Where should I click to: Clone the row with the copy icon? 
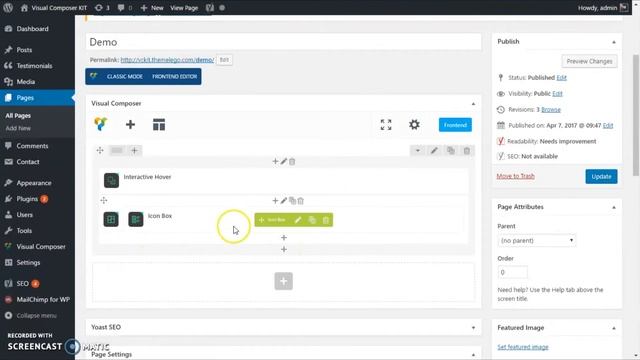click(451, 151)
